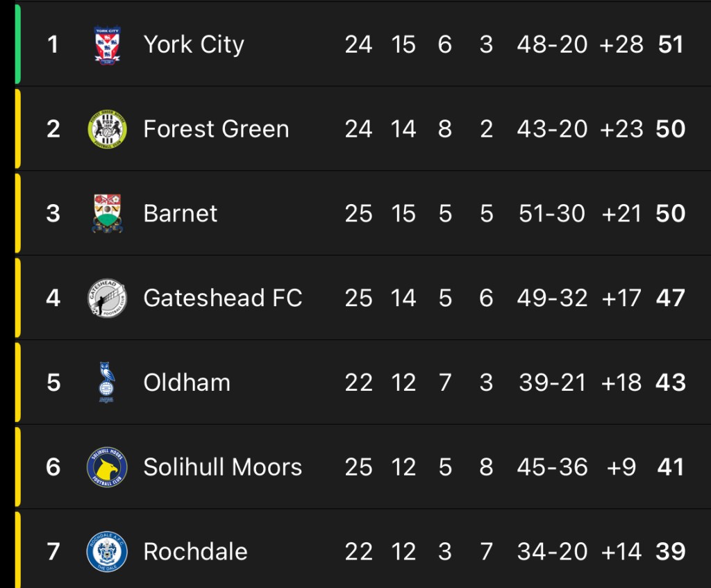
Task: Click the Oldham owl crest
Action: (x=107, y=383)
